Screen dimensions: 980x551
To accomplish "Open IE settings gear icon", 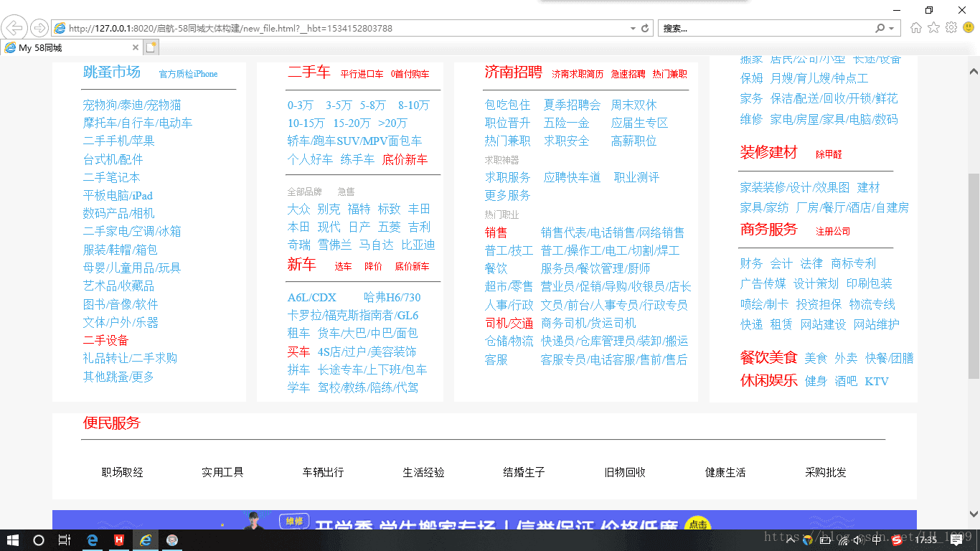I will click(951, 28).
